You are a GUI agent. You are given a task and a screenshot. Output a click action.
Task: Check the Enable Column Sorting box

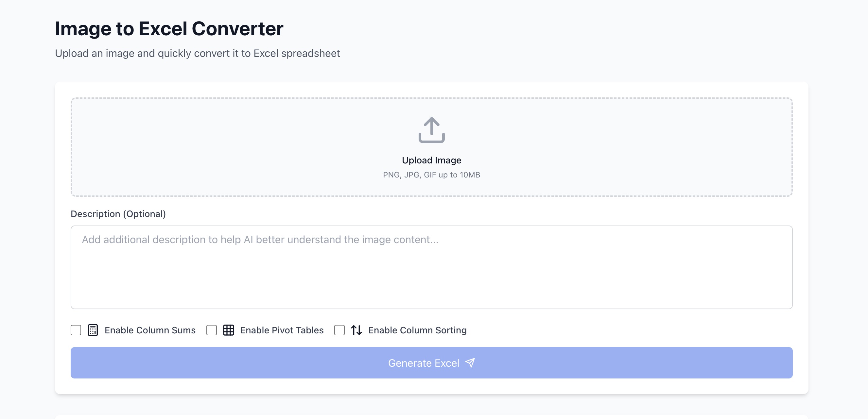tap(339, 330)
